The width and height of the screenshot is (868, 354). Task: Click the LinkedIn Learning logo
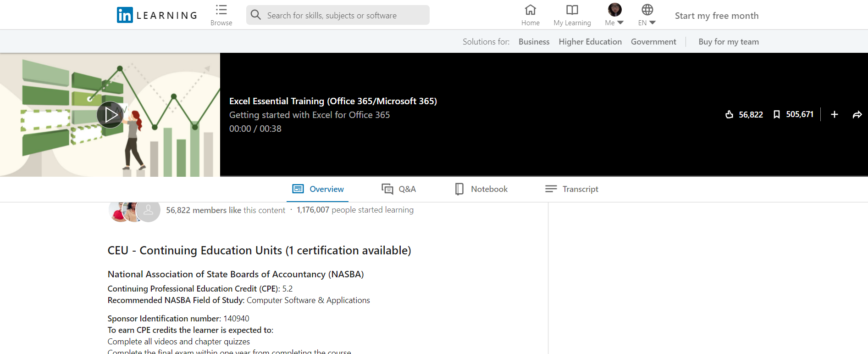pos(157,15)
